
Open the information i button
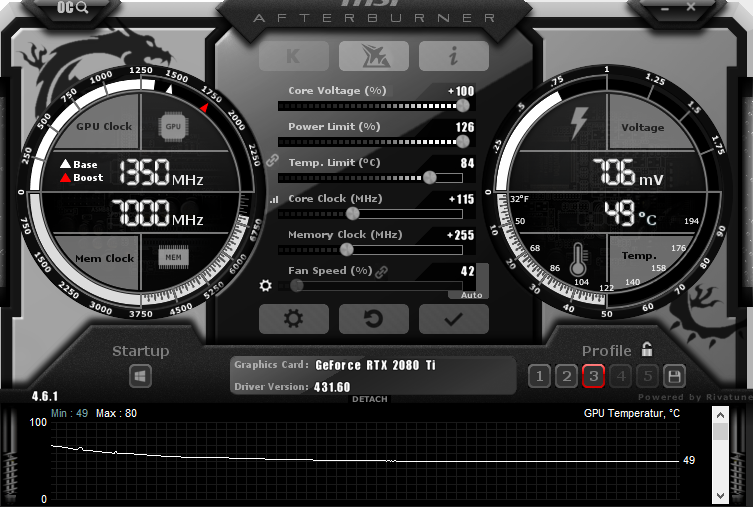454,56
